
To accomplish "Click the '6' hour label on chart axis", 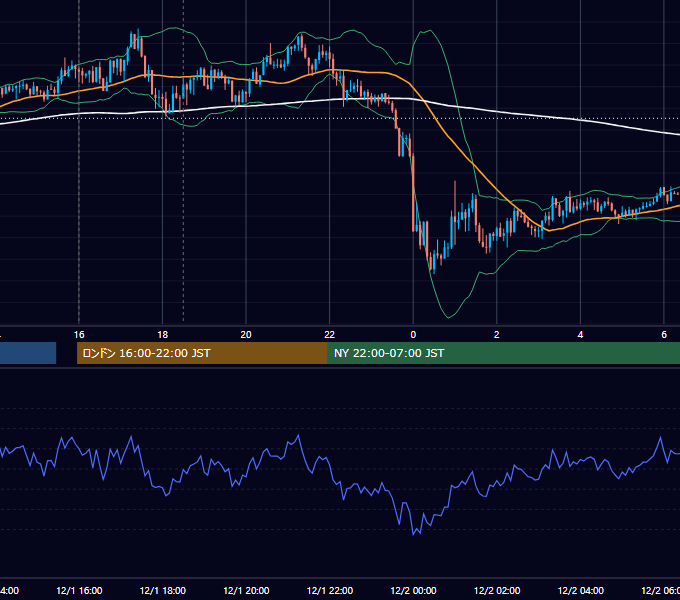I will pos(664,335).
